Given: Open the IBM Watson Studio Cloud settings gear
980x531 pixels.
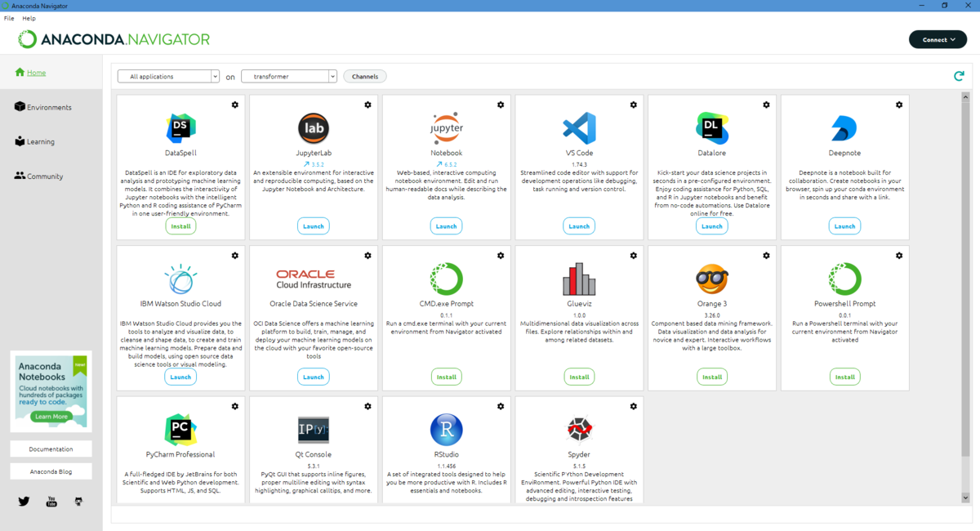Looking at the screenshot, I should point(235,256).
